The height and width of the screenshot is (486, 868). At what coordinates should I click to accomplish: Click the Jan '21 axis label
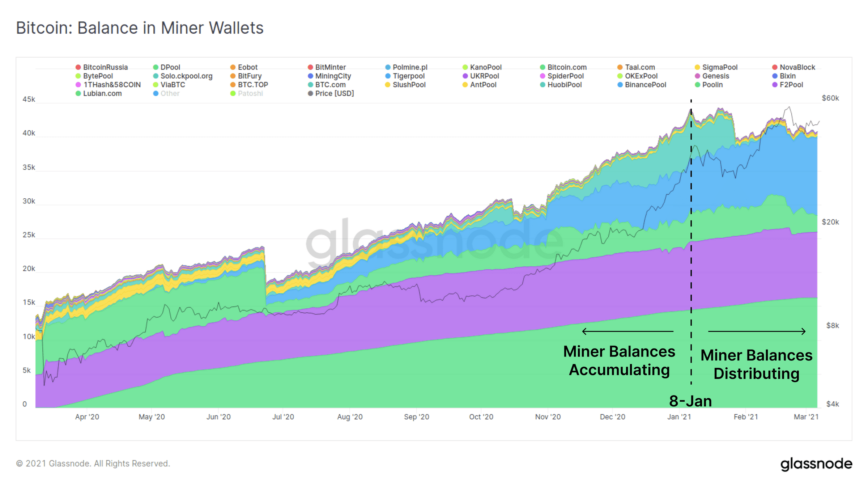(679, 417)
